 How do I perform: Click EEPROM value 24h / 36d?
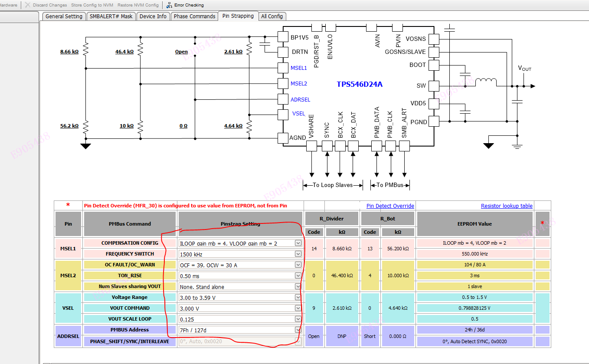click(x=475, y=330)
